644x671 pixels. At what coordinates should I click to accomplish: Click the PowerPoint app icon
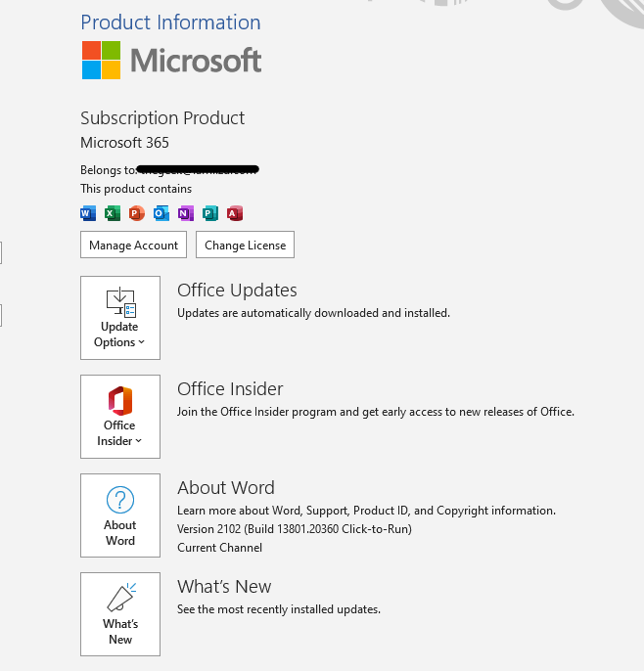click(x=137, y=213)
